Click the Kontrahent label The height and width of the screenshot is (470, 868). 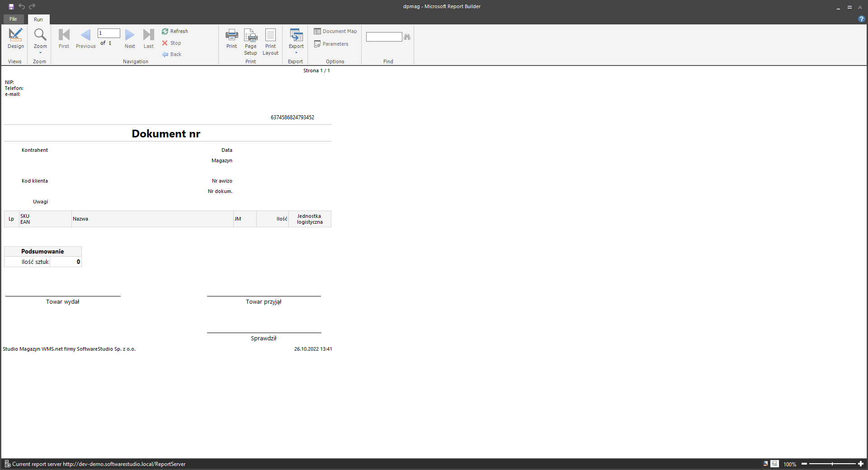pyautogui.click(x=35, y=150)
